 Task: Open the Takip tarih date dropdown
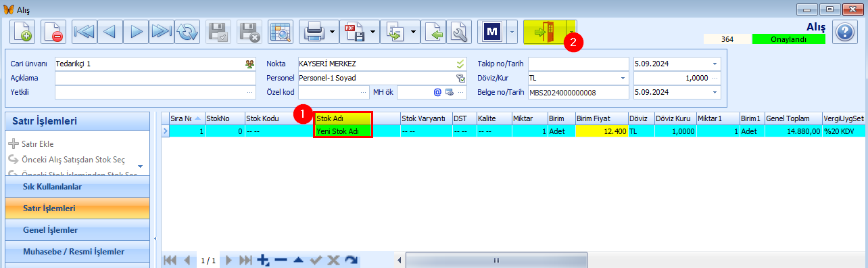[x=715, y=64]
